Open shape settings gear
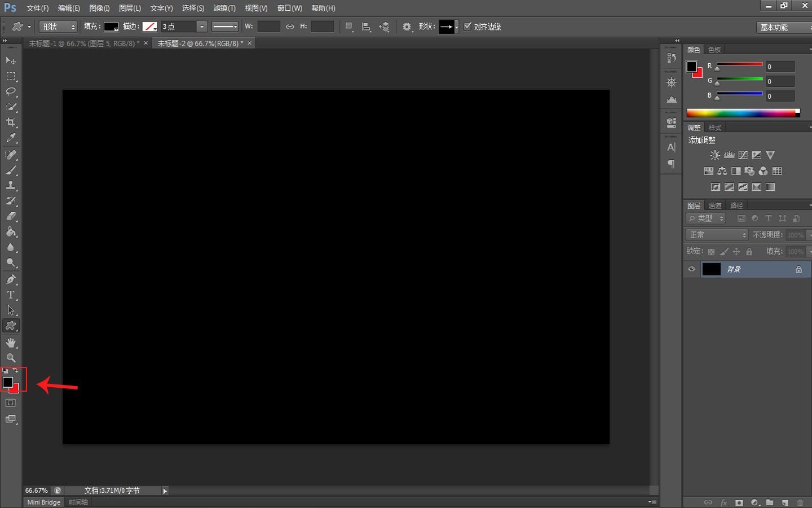 (x=407, y=27)
